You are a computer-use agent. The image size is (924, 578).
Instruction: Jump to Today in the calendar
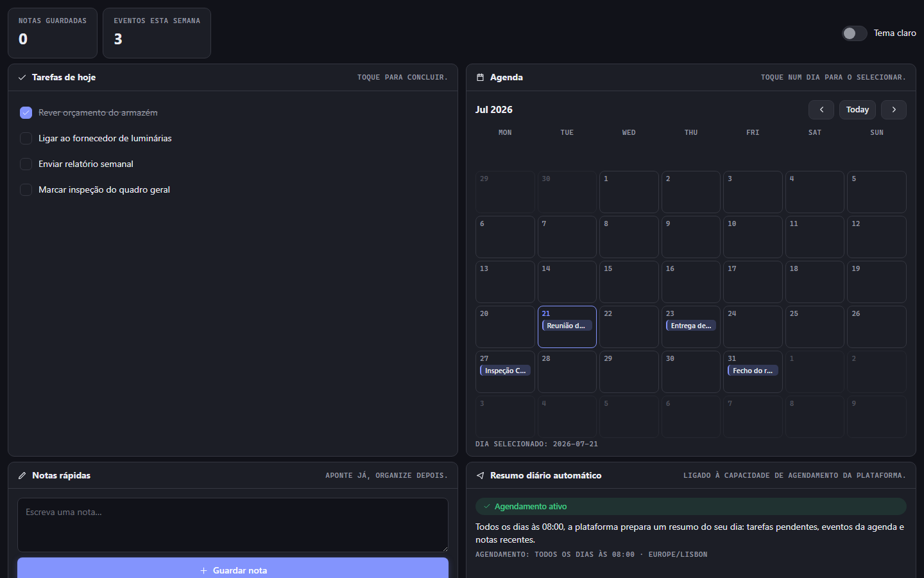click(857, 110)
